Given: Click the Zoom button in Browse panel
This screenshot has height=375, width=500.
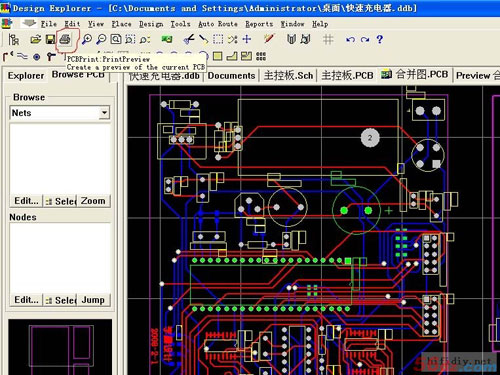Looking at the screenshot, I should 94,201.
